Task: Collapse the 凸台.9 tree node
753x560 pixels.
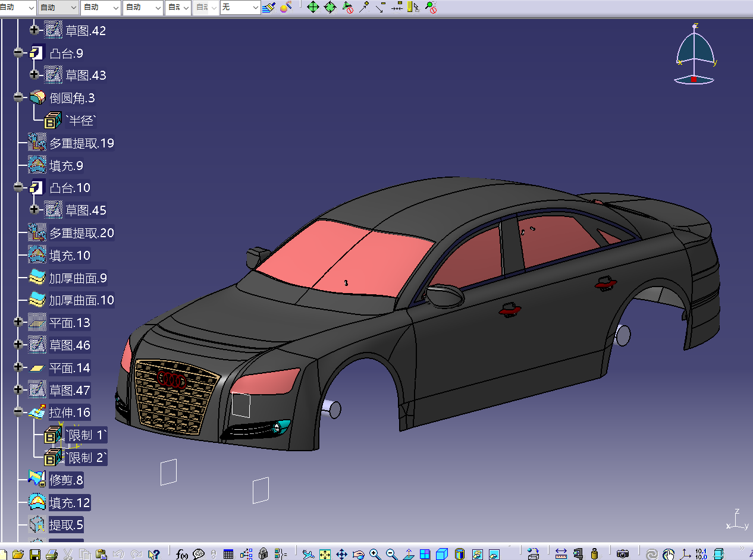Action: coord(18,53)
